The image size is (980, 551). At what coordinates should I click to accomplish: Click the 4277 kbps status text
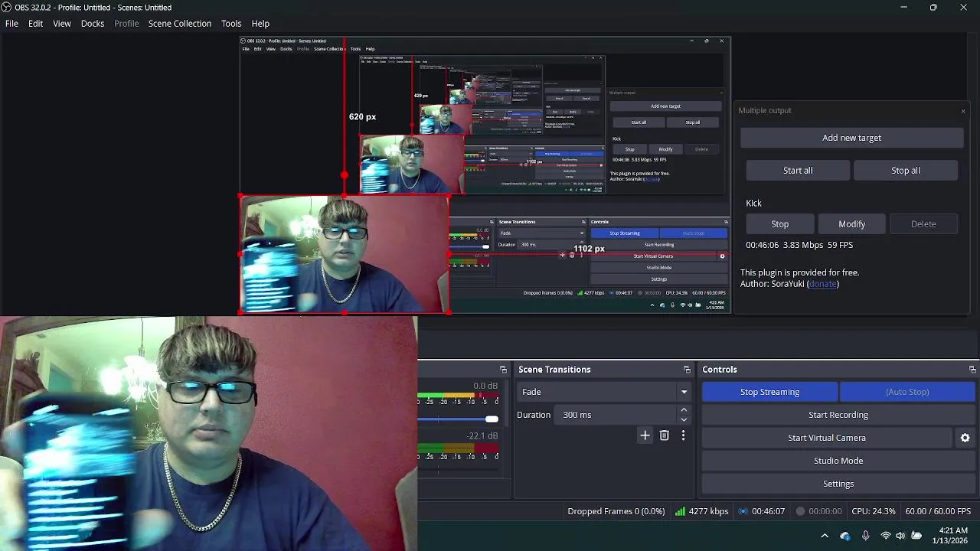tap(708, 511)
